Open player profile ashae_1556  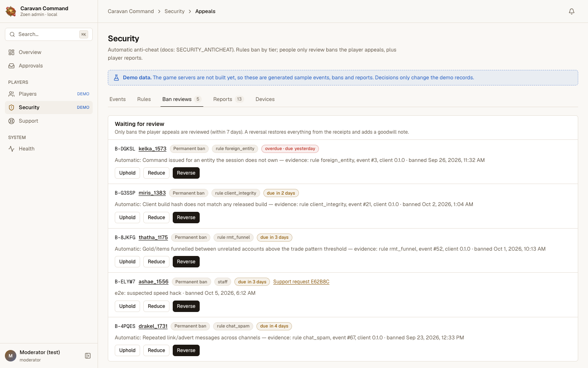point(154,282)
